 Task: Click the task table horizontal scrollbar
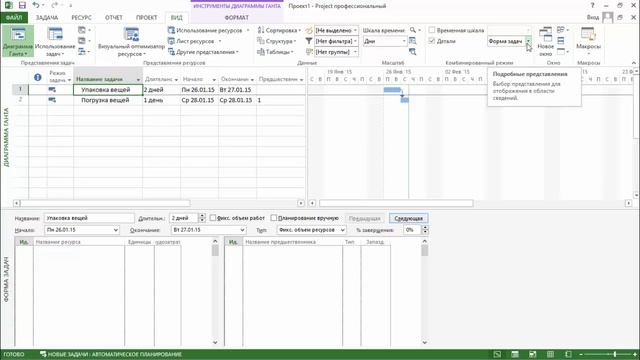tap(105, 203)
